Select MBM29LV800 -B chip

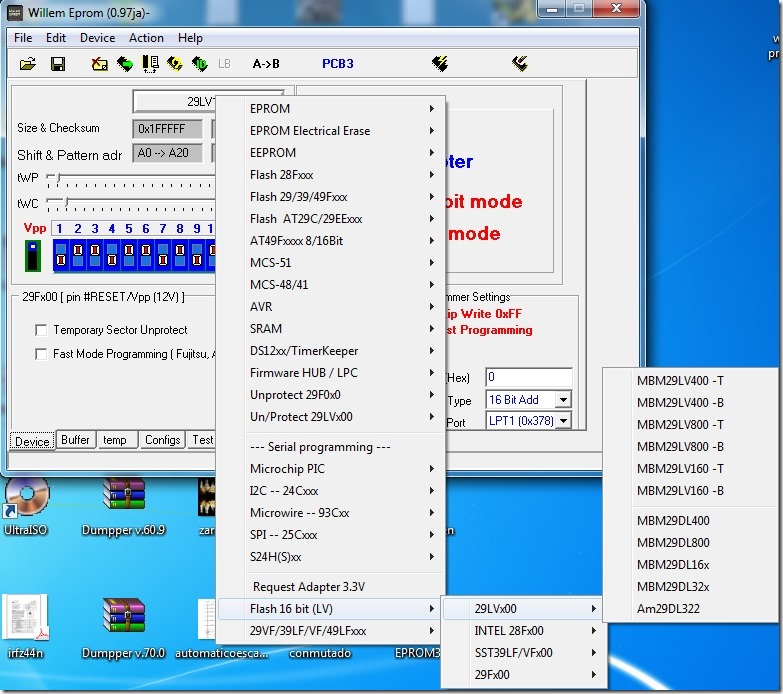pos(690,446)
